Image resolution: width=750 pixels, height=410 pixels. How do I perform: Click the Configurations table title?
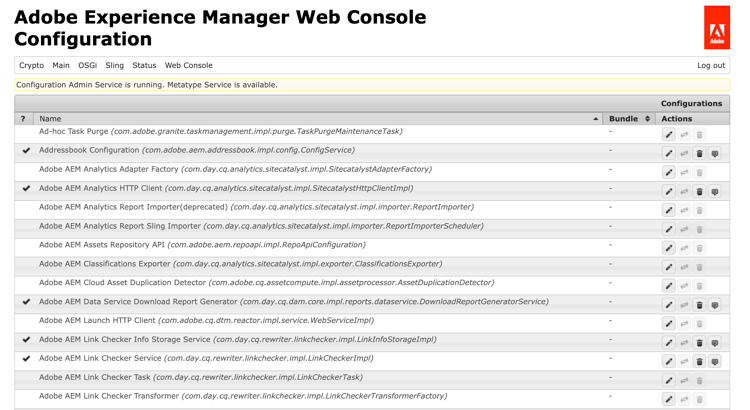[x=691, y=103]
